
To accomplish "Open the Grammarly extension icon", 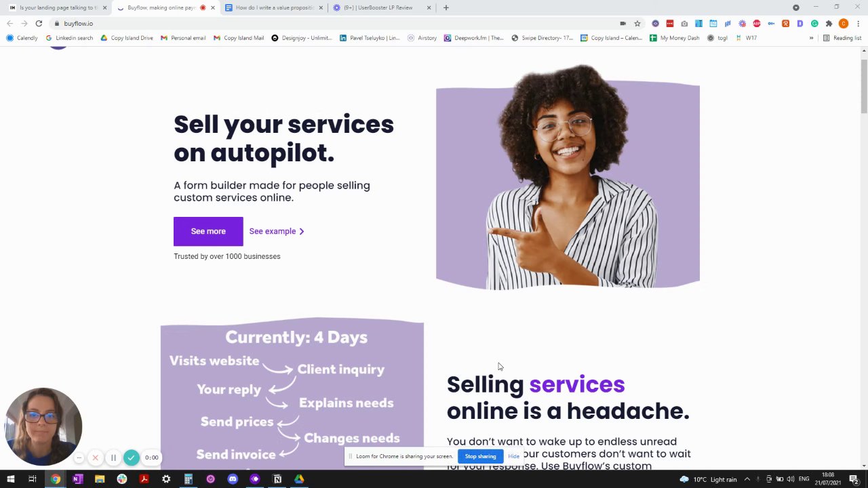I will point(814,24).
